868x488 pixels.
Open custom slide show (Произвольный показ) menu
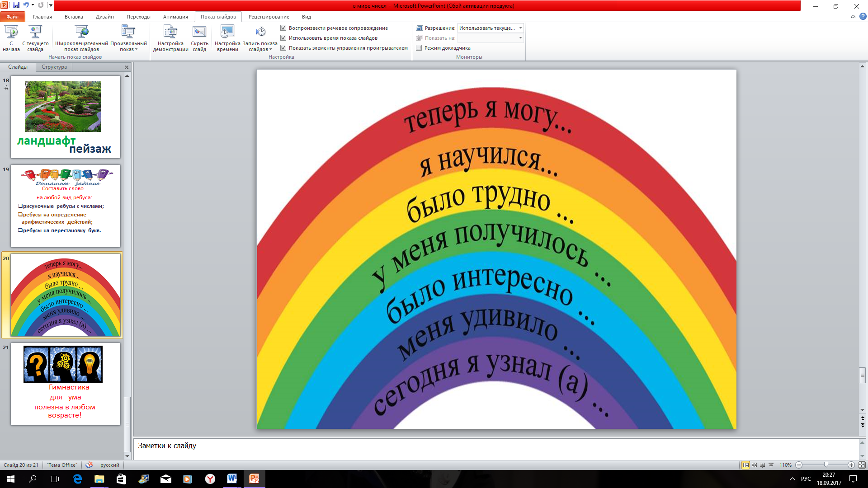(128, 38)
